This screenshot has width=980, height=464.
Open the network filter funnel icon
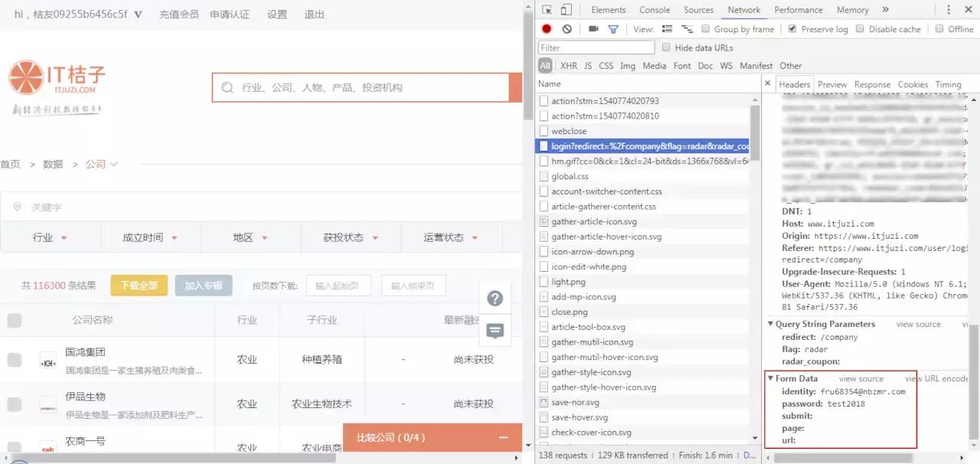(613, 29)
